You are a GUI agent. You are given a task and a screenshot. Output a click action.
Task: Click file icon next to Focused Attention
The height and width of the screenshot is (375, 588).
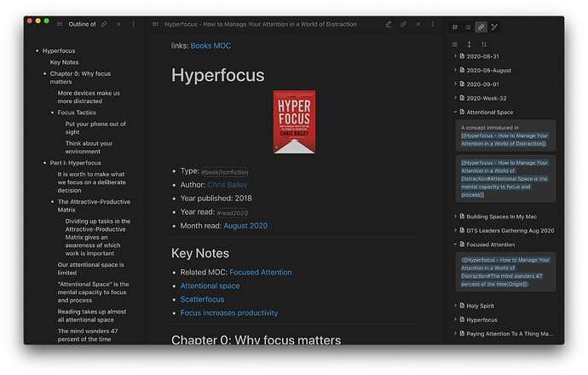462,244
